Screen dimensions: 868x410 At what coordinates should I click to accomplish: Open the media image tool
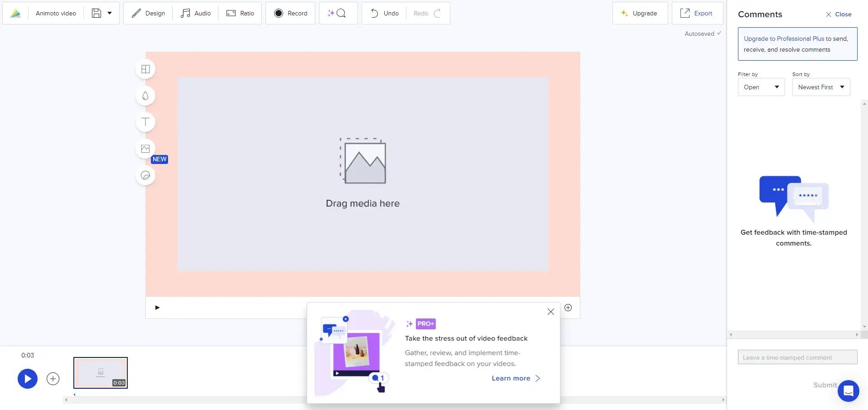[x=145, y=149]
